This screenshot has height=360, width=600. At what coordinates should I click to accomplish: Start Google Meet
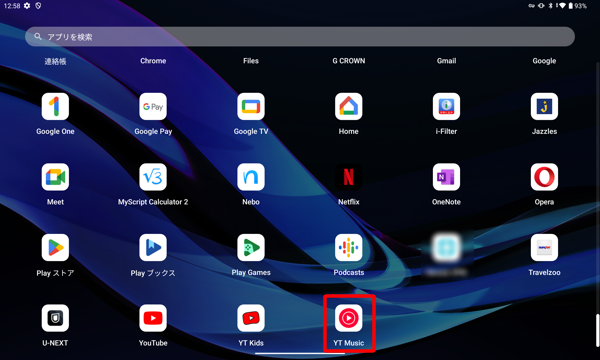pyautogui.click(x=55, y=177)
